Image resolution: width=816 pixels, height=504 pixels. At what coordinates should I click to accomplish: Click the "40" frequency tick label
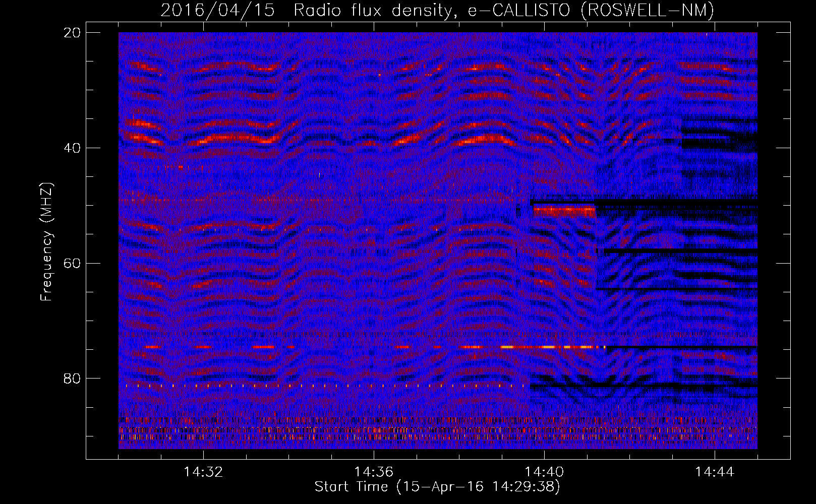[x=73, y=148]
